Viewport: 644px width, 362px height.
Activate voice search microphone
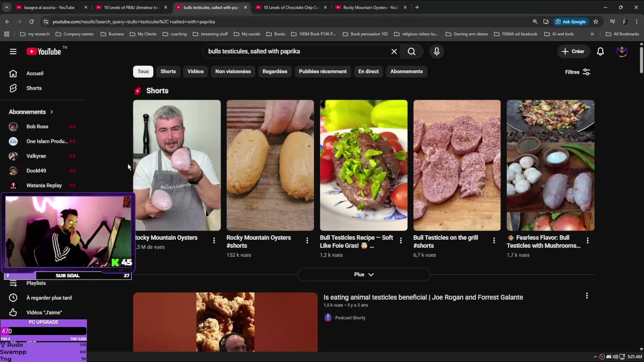437,51
